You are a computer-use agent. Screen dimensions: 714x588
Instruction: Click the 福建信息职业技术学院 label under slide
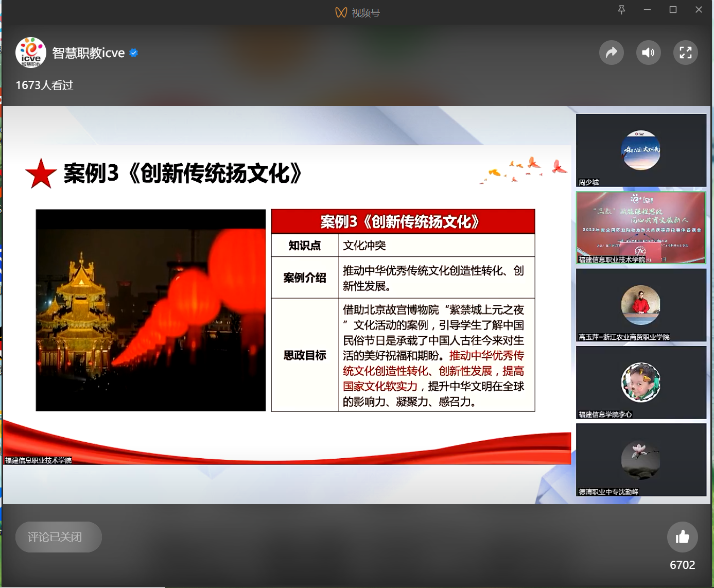(39, 460)
